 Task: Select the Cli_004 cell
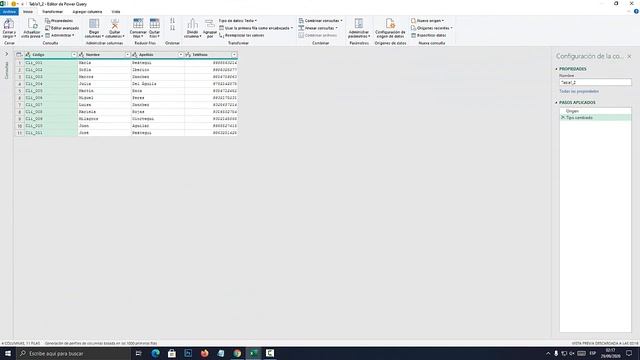pyautogui.click(x=51, y=84)
